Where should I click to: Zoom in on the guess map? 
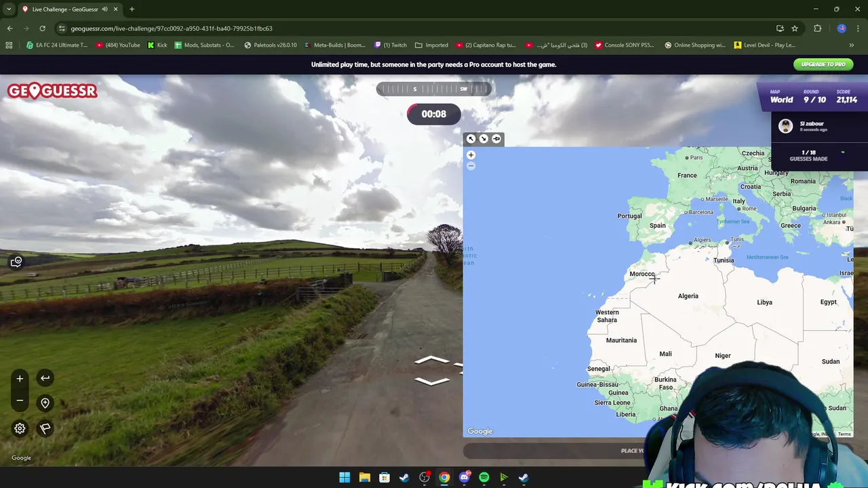click(x=471, y=155)
